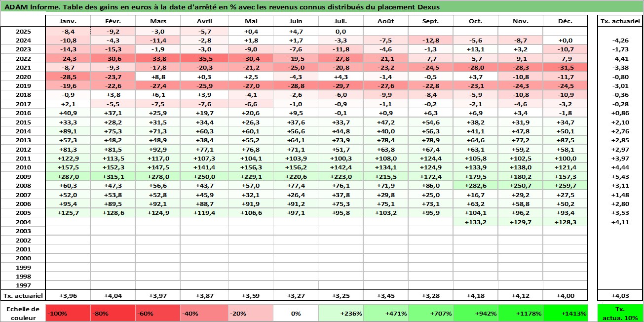
Task: Click the 'Oct.' column header
Action: [x=476, y=21]
